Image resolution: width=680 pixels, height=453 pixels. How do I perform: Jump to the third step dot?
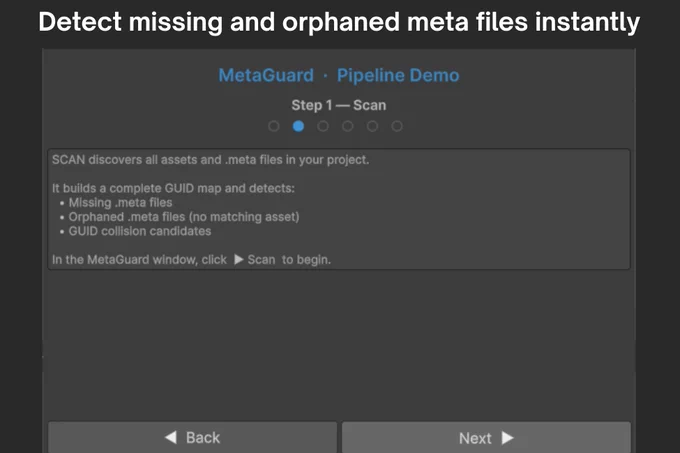(x=323, y=126)
